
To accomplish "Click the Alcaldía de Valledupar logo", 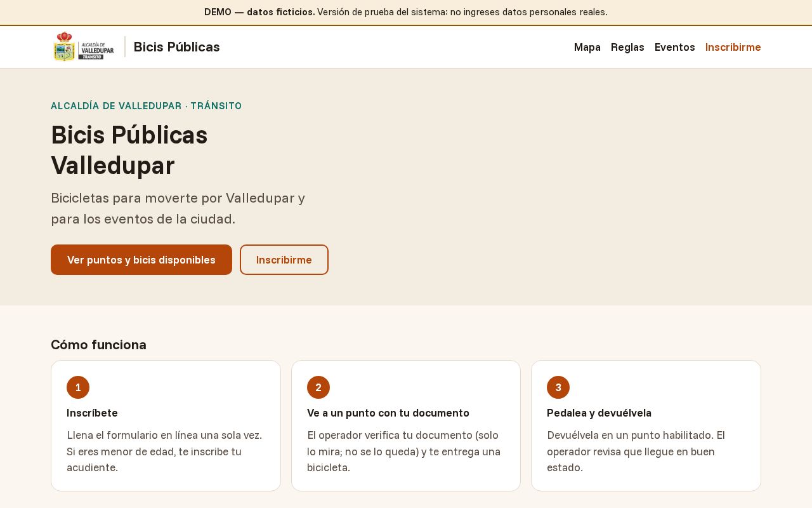I will point(84,47).
